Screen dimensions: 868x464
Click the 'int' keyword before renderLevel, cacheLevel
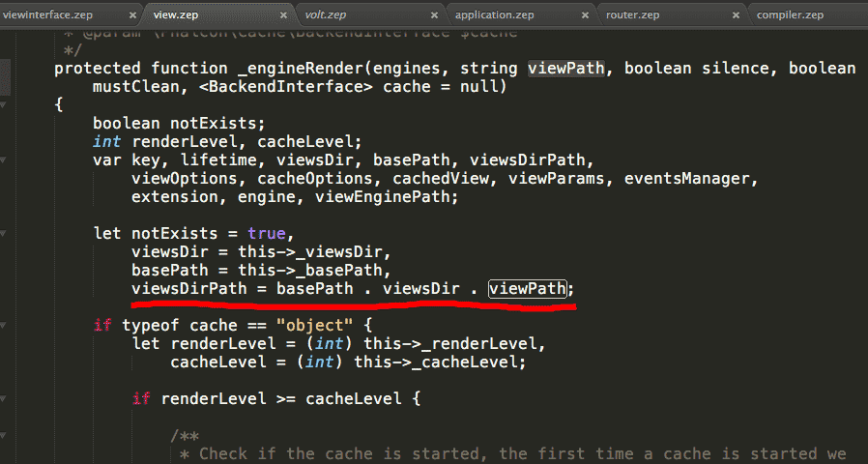(x=107, y=142)
